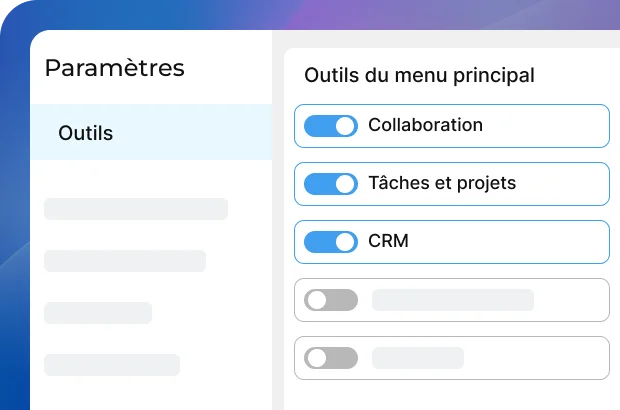Turn off the CRM toggle
Viewport: 620px width, 410px height.
330,242
